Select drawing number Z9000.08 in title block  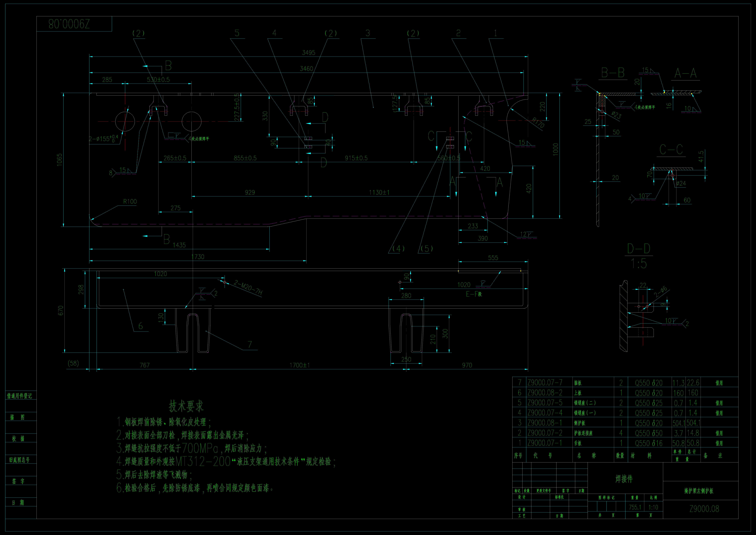click(704, 509)
